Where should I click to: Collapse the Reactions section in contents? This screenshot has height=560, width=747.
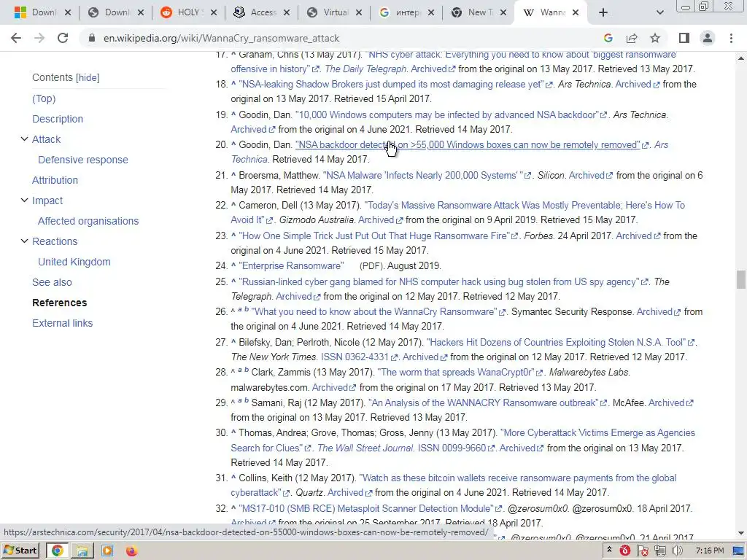pos(24,241)
